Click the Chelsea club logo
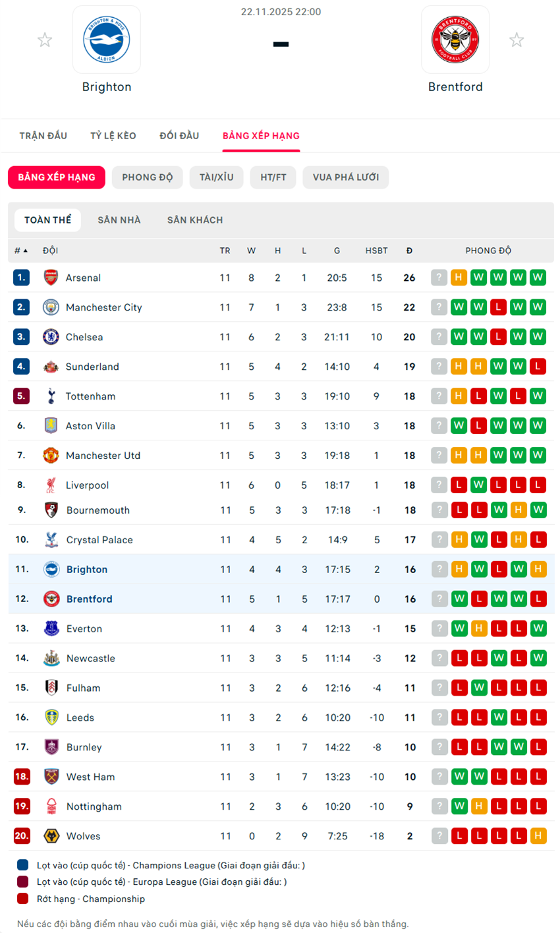This screenshot has height=933, width=560. pos(51,337)
